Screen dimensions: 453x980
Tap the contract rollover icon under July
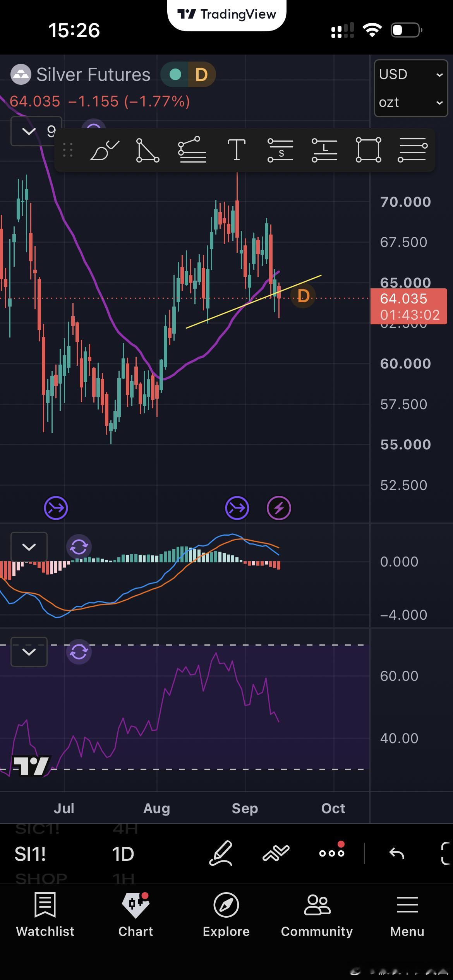point(56,508)
